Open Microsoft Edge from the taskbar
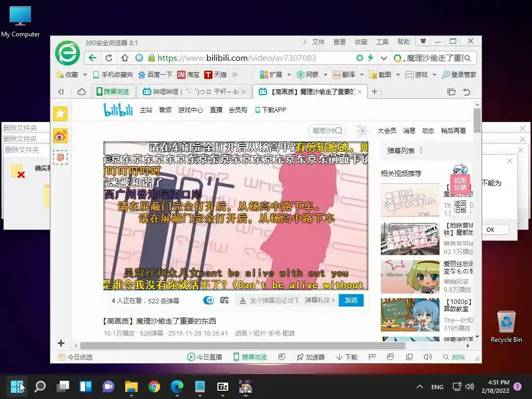This screenshot has width=532, height=399. 177,387
